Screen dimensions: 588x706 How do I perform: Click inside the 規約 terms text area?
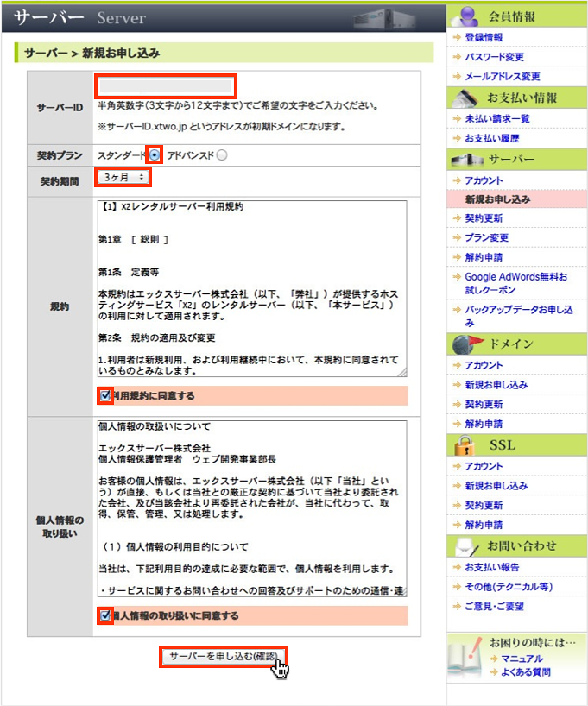252,288
